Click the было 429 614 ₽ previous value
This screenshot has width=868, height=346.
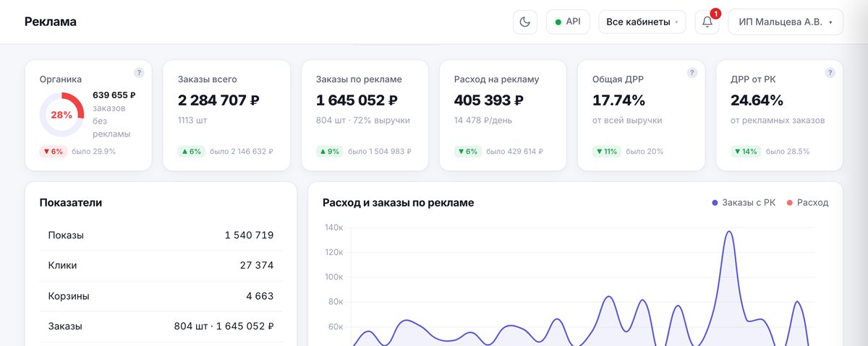pyautogui.click(x=514, y=152)
